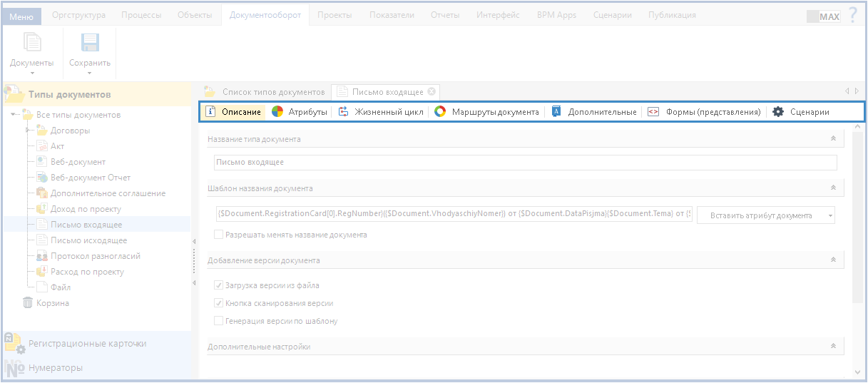
Task: Open Вставить атрибут документа dropdown
Action: tap(765, 215)
